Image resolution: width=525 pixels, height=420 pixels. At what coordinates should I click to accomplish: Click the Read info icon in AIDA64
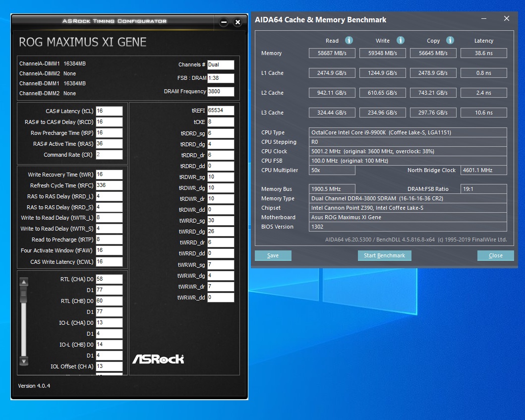pos(349,40)
